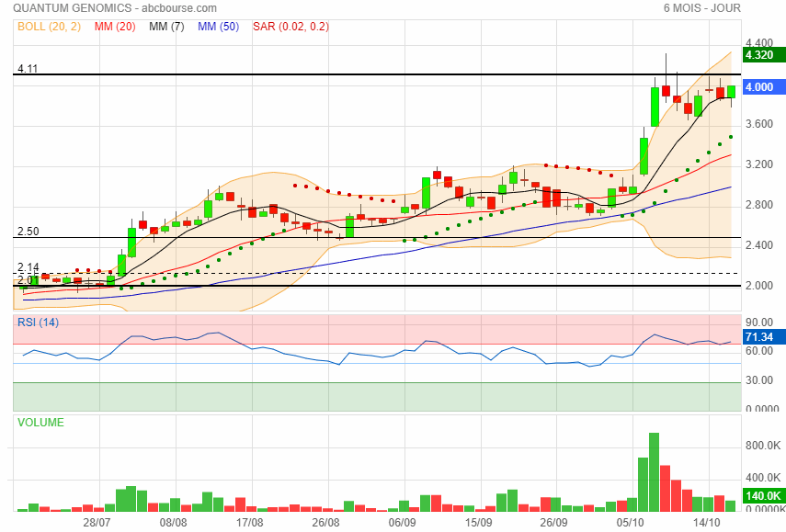
Task: Click the 3.200 price axis label
Action: click(759, 164)
